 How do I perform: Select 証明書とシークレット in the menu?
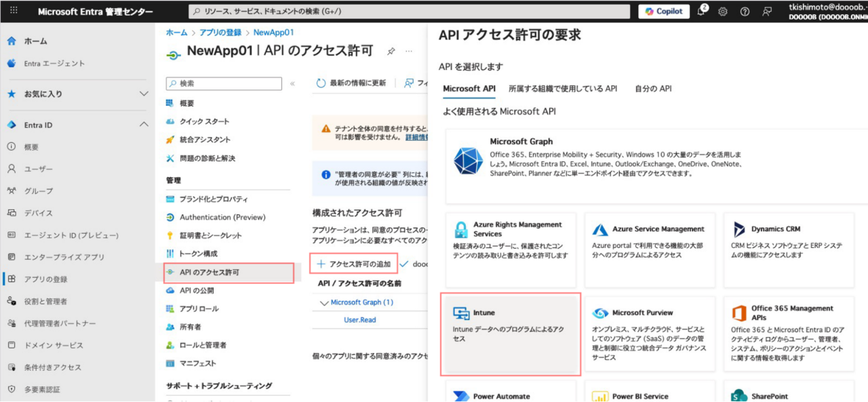(210, 235)
